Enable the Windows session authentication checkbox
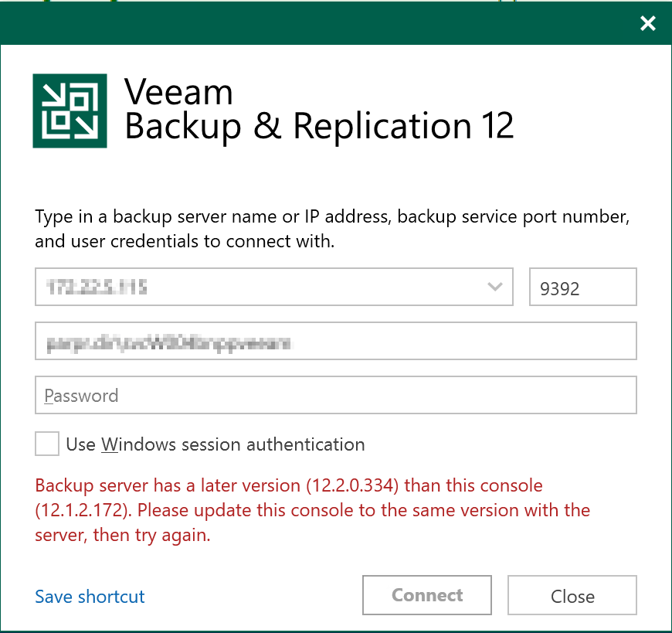This screenshot has height=633, width=672. click(x=47, y=444)
